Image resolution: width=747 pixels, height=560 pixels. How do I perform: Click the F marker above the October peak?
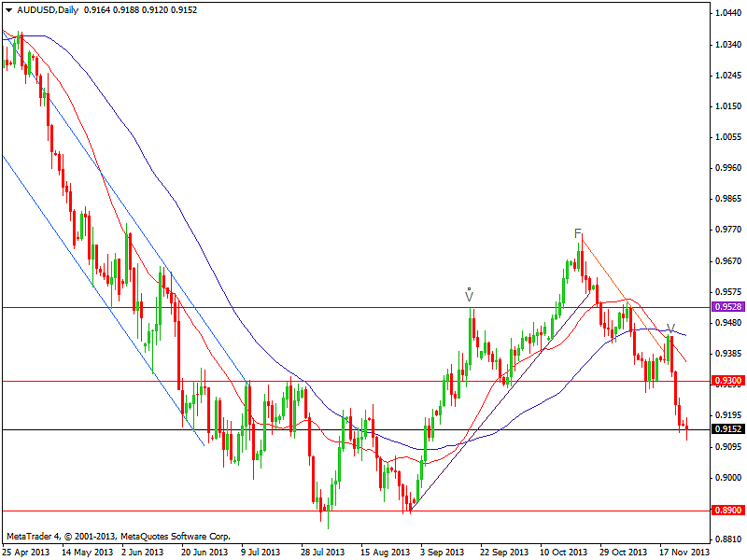pos(578,232)
